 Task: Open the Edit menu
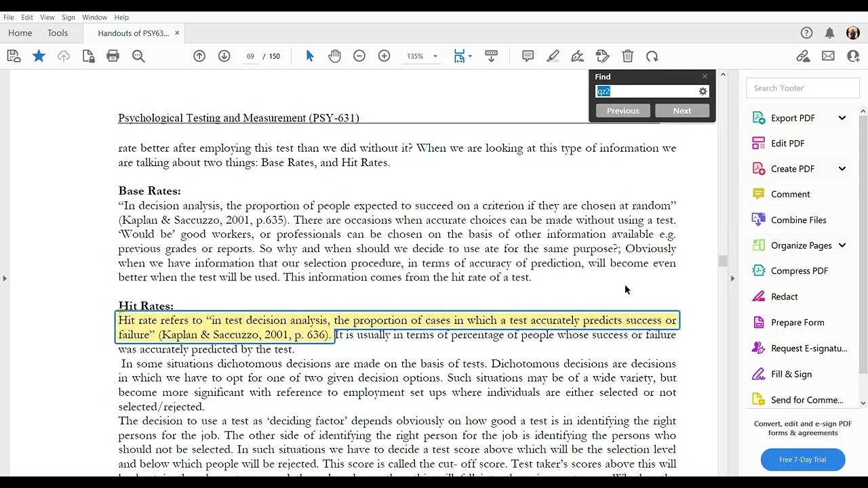tap(27, 17)
